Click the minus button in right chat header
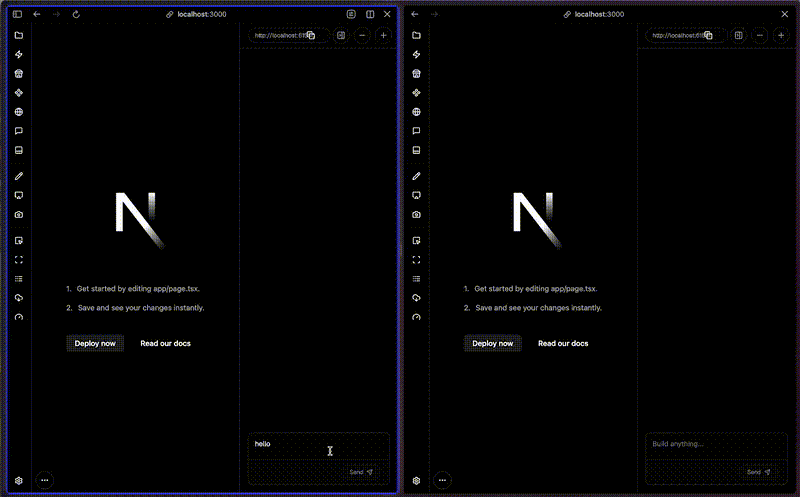 (760, 35)
